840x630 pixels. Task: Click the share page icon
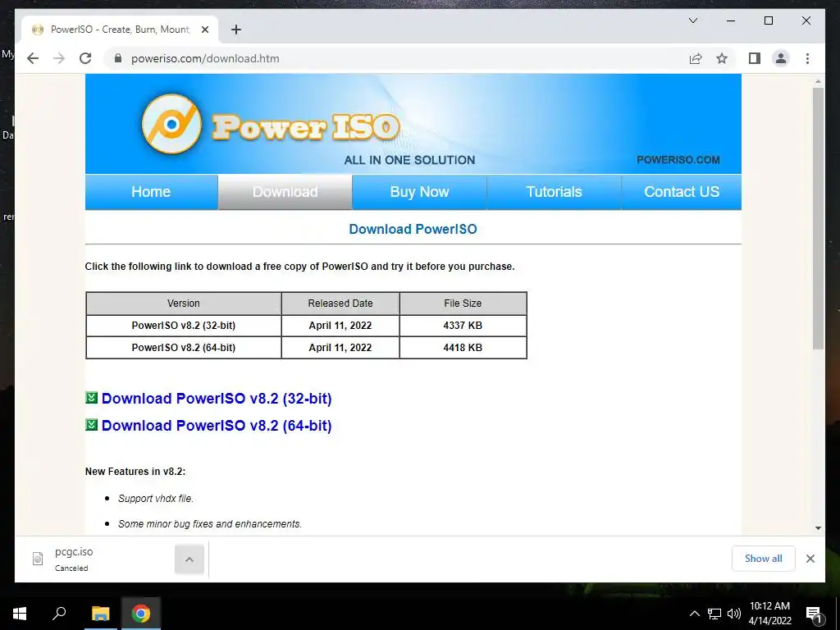(x=696, y=58)
